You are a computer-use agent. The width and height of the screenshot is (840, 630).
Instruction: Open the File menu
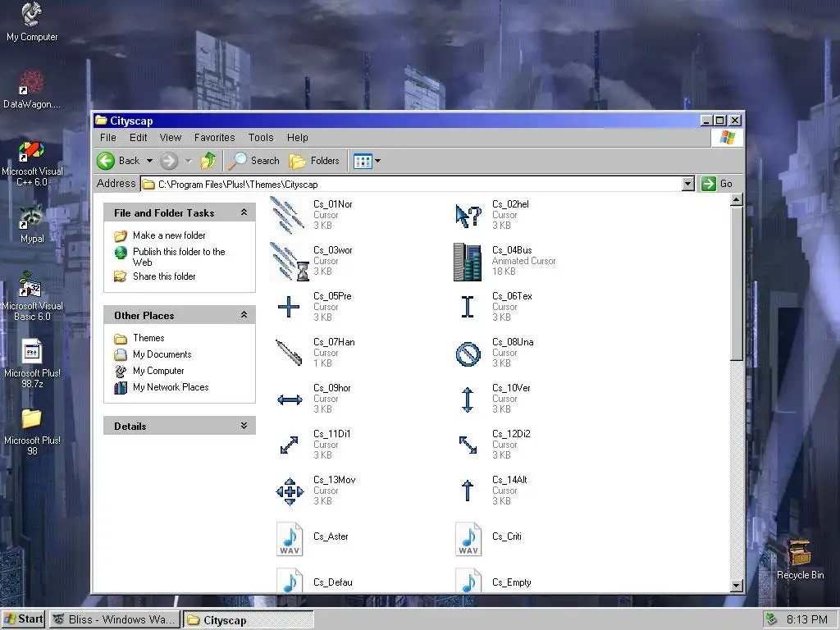pyautogui.click(x=107, y=138)
